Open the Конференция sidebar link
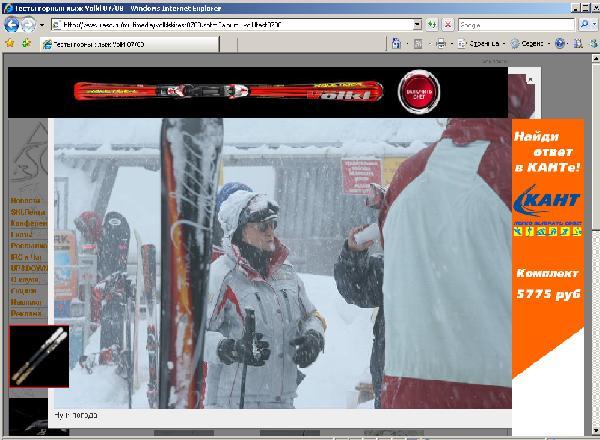Image resolution: width=600 pixels, height=440 pixels. [x=29, y=223]
